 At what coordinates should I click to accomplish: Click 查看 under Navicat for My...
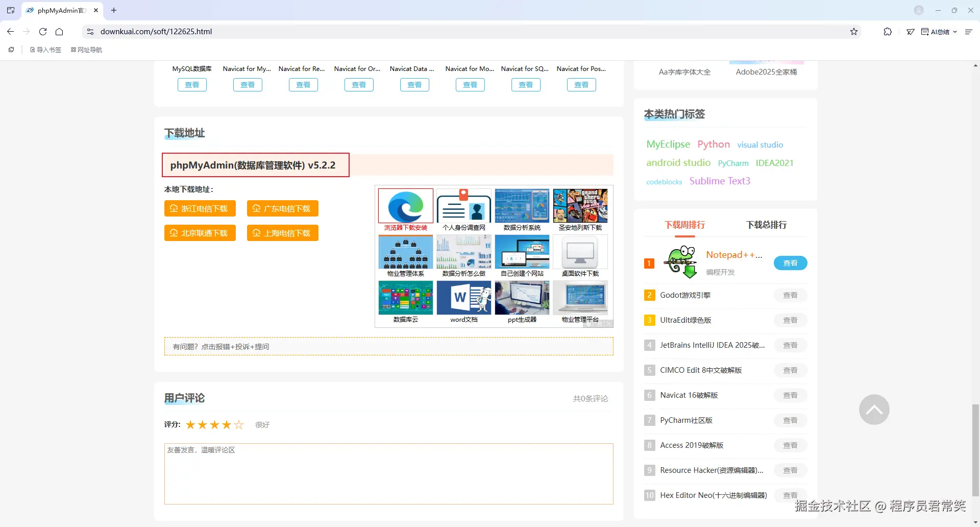tap(248, 85)
